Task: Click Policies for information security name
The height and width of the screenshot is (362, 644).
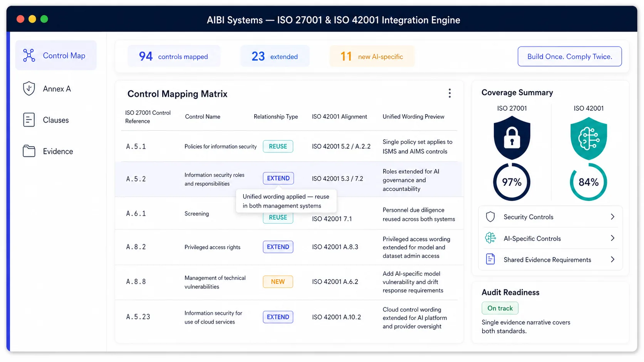Action: (x=220, y=147)
